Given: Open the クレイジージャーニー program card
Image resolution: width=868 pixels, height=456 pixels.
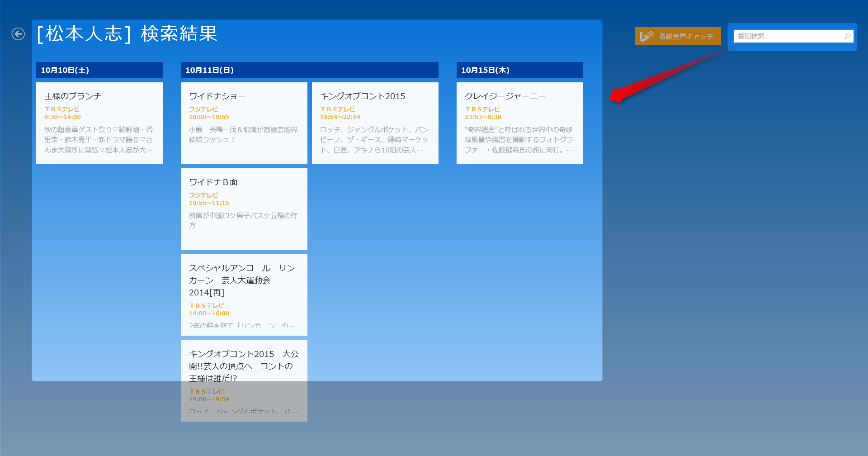Looking at the screenshot, I should (x=520, y=123).
